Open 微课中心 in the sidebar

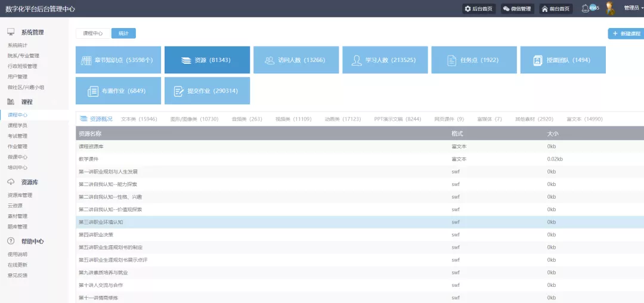click(x=18, y=157)
